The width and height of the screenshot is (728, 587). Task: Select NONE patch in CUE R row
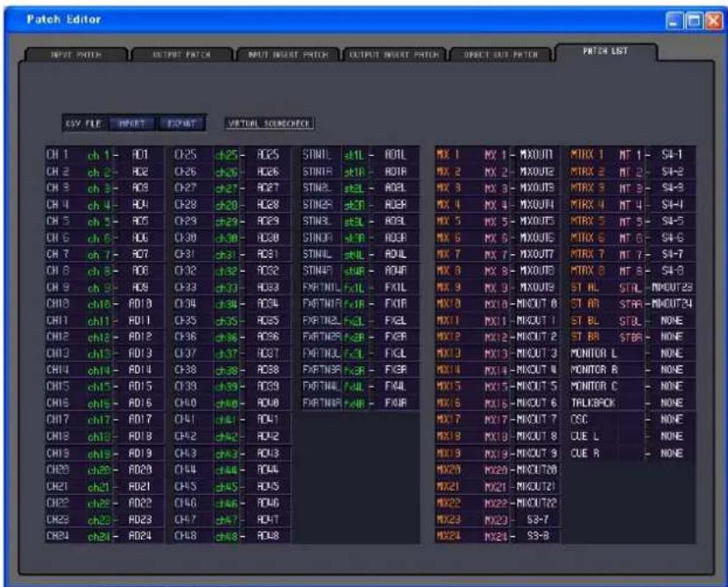click(x=672, y=453)
